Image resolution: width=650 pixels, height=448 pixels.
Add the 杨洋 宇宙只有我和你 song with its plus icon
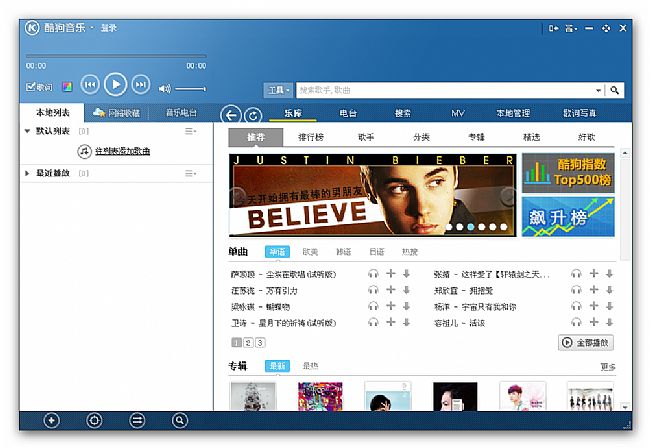[x=594, y=306]
